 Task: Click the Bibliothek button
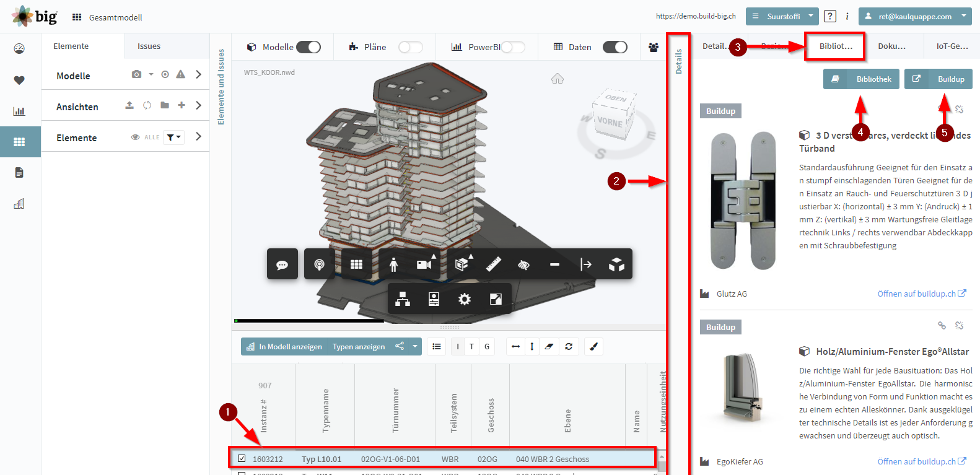point(861,79)
